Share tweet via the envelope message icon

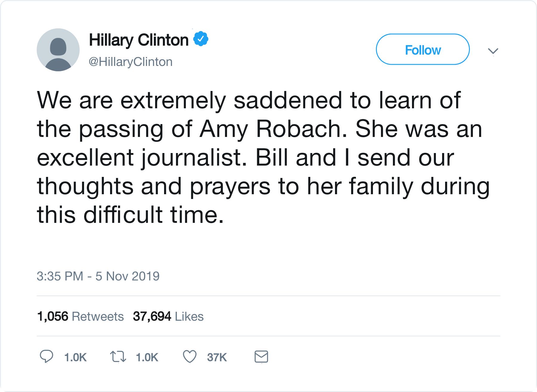tap(261, 357)
